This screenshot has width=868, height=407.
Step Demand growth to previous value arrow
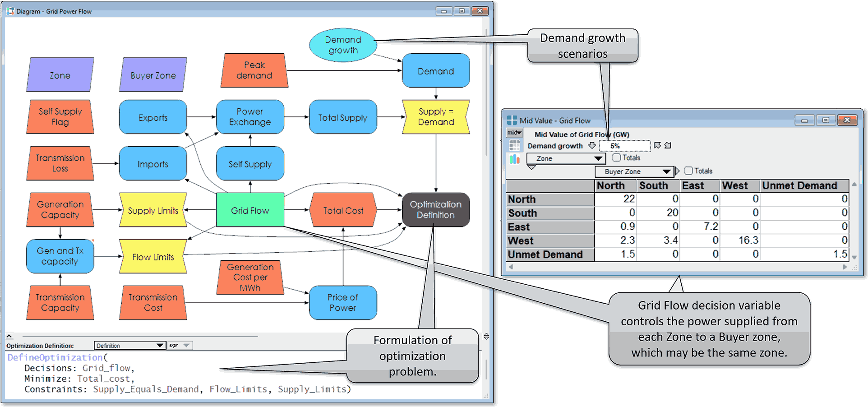tap(657, 145)
